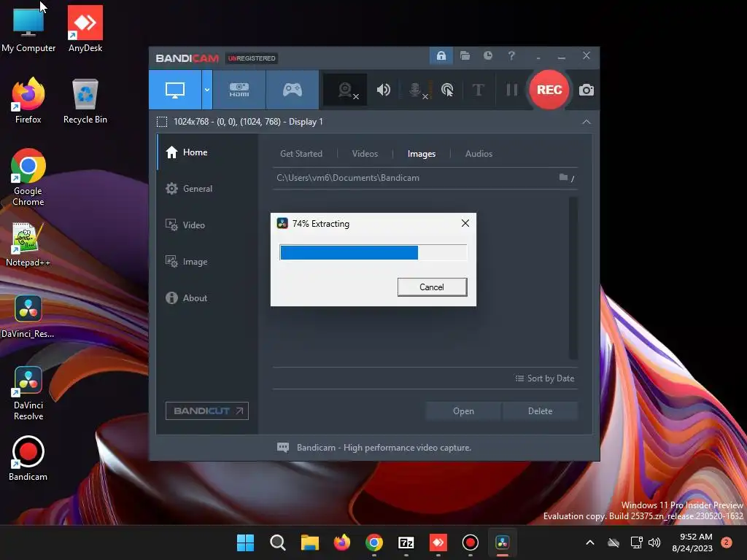Click the Bandicam status message icon
Image resolution: width=747 pixels, height=560 pixels.
point(283,448)
